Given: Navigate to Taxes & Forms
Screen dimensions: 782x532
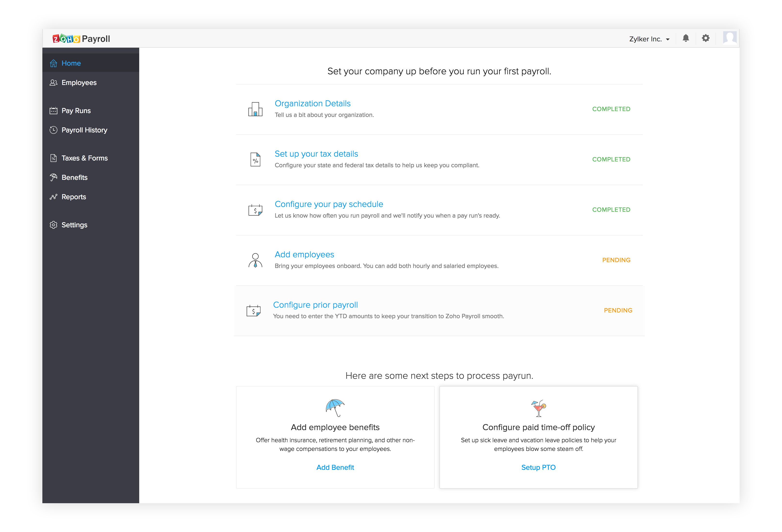Looking at the screenshot, I should click(x=84, y=158).
